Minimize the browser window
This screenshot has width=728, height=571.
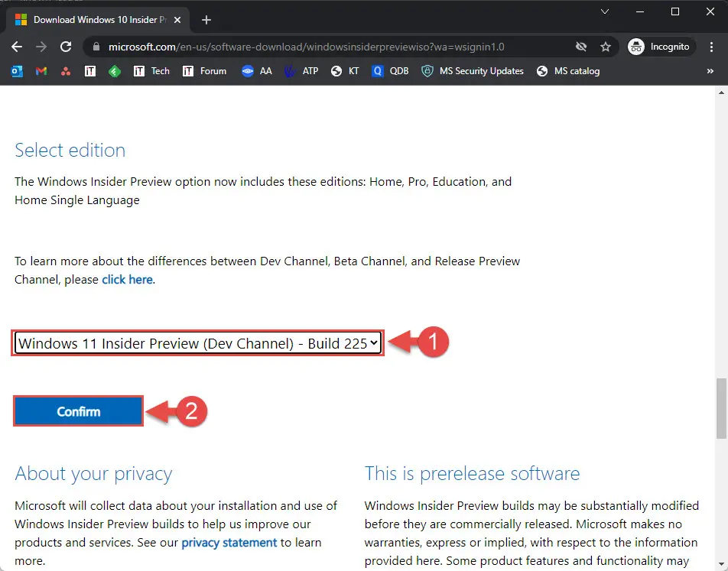pyautogui.click(x=640, y=11)
